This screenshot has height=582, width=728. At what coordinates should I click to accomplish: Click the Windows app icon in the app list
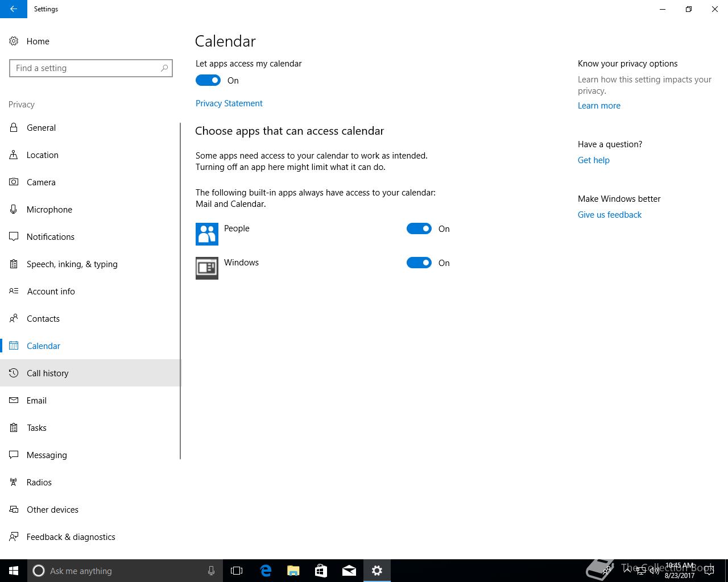207,268
